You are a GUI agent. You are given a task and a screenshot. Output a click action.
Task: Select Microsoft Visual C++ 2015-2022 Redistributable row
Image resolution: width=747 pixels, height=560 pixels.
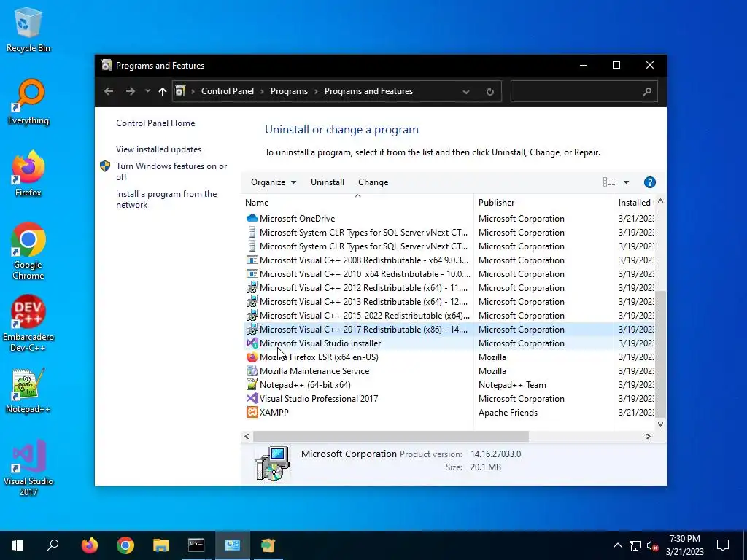pos(449,315)
